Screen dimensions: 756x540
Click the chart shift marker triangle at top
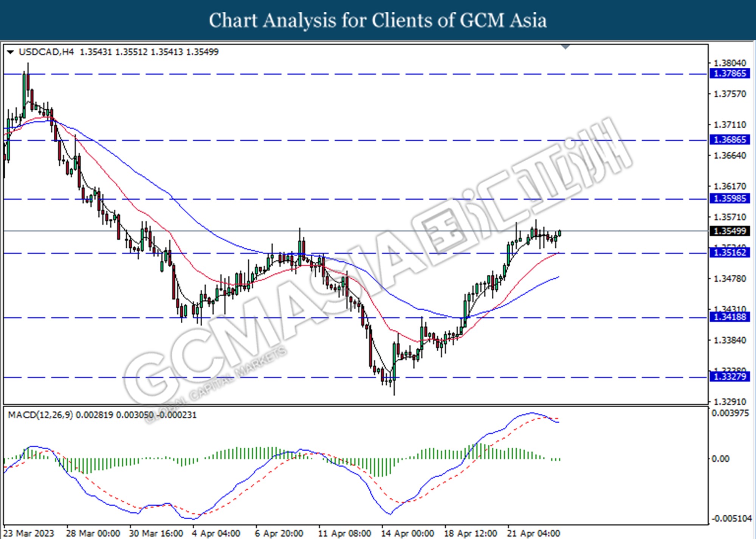coord(565,47)
